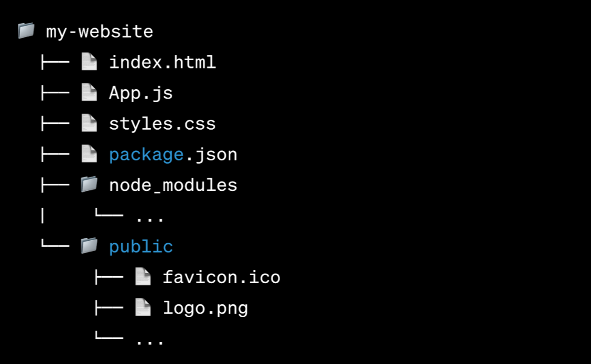Click the my-website root folder icon

click(x=26, y=31)
